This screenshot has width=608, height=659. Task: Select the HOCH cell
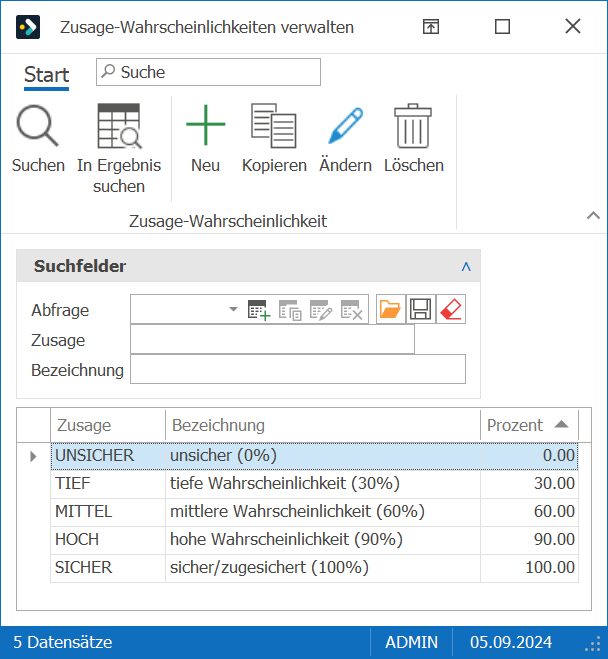pos(108,540)
